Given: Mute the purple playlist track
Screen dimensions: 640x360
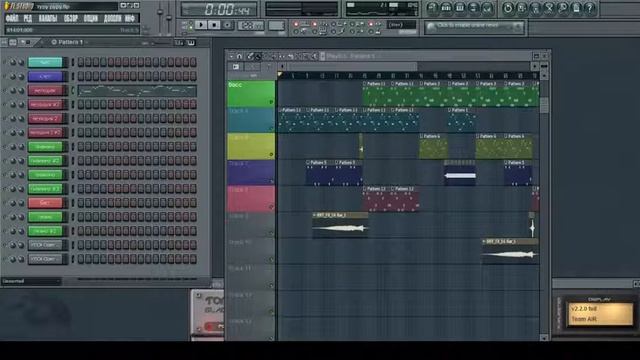Looking at the screenshot, I should (x=271, y=181).
